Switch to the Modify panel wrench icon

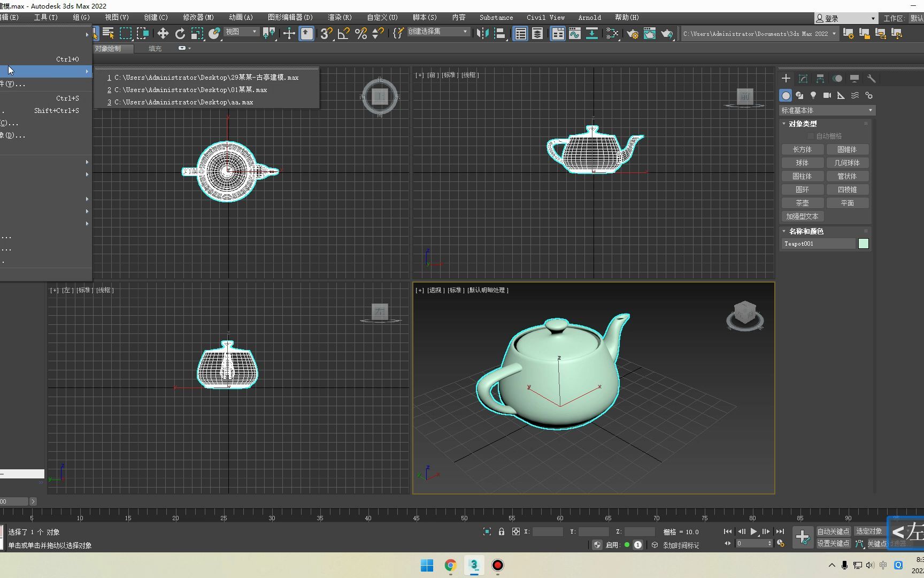(x=871, y=79)
